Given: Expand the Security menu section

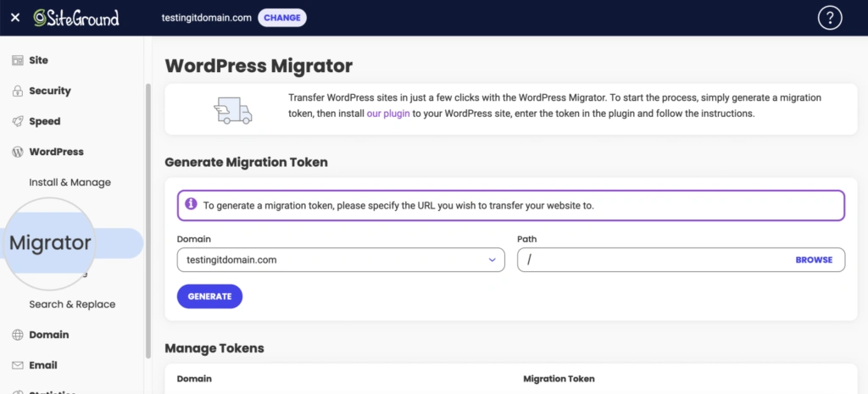Looking at the screenshot, I should point(50,92).
